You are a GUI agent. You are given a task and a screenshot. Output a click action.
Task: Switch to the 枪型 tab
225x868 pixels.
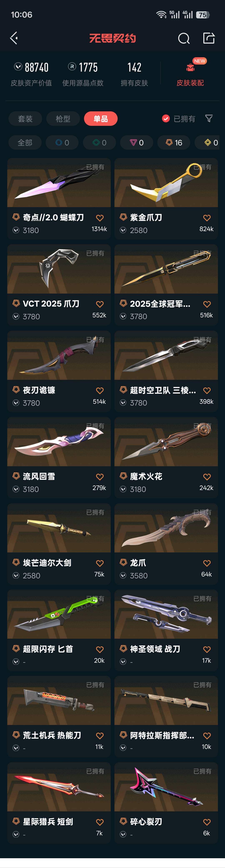click(63, 119)
